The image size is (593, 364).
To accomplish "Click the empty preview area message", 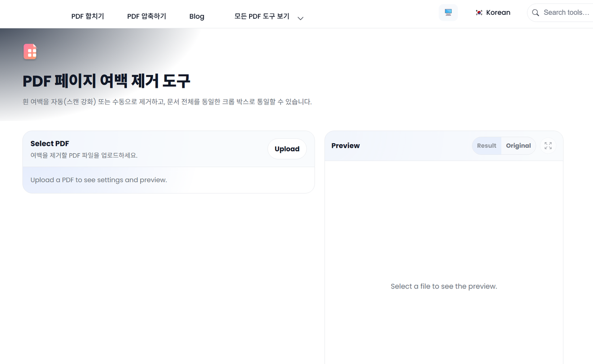I will (x=443, y=286).
